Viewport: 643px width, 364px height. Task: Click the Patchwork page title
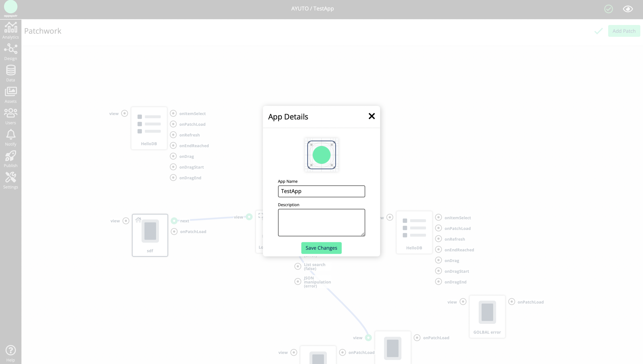[x=43, y=31]
